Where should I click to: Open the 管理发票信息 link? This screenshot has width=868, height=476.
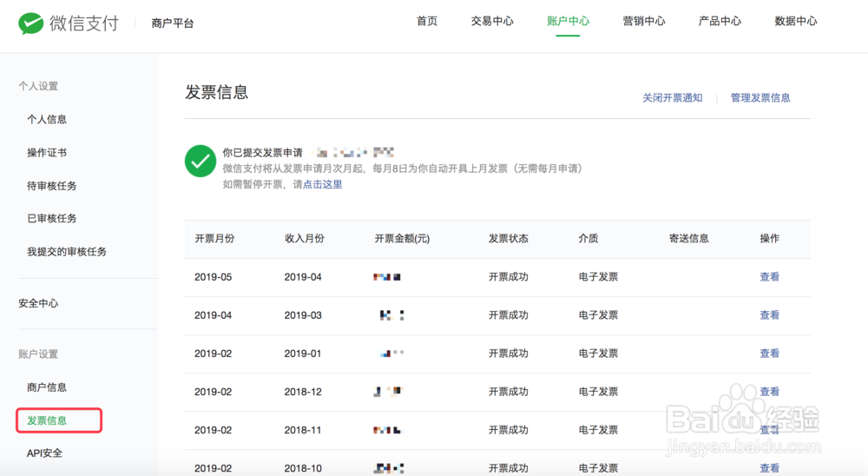760,98
